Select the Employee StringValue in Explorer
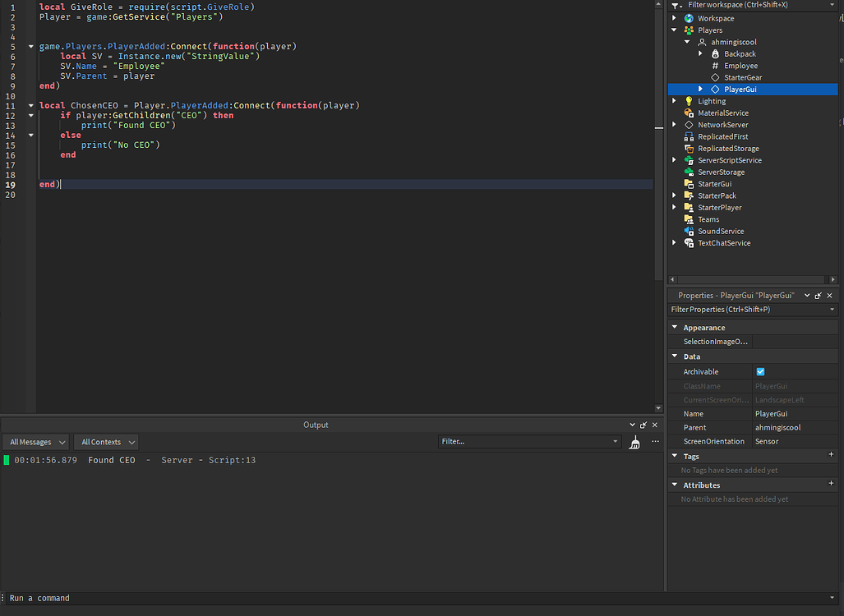 740,66
